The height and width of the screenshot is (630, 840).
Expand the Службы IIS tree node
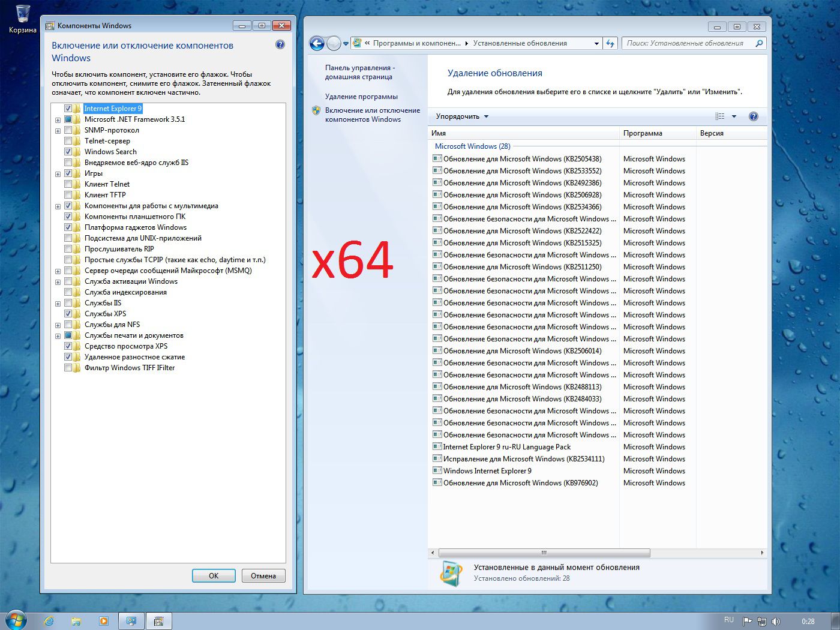click(x=58, y=304)
